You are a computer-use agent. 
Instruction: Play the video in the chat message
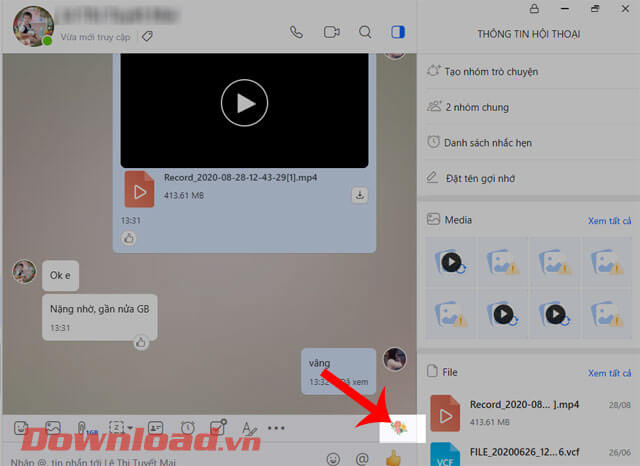click(x=244, y=103)
